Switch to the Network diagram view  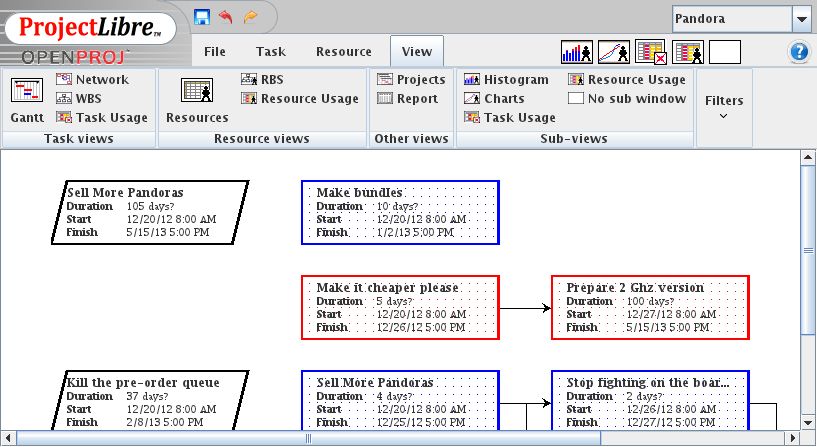92,79
